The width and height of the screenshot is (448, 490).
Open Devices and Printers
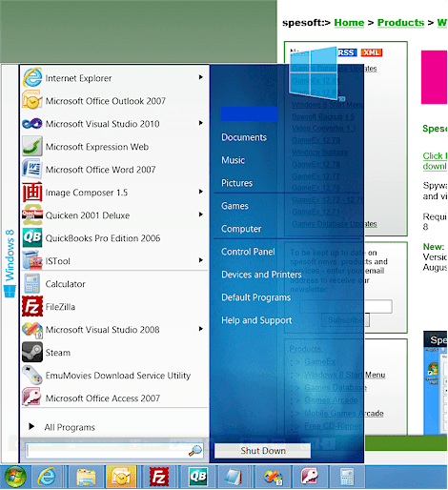tap(261, 275)
